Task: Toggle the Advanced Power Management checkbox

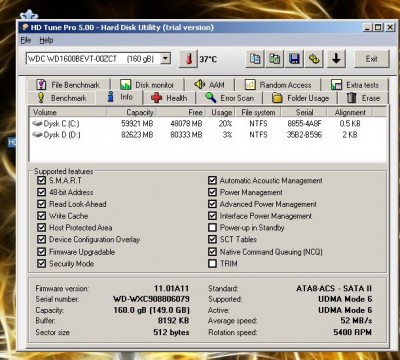Action: 212,204
